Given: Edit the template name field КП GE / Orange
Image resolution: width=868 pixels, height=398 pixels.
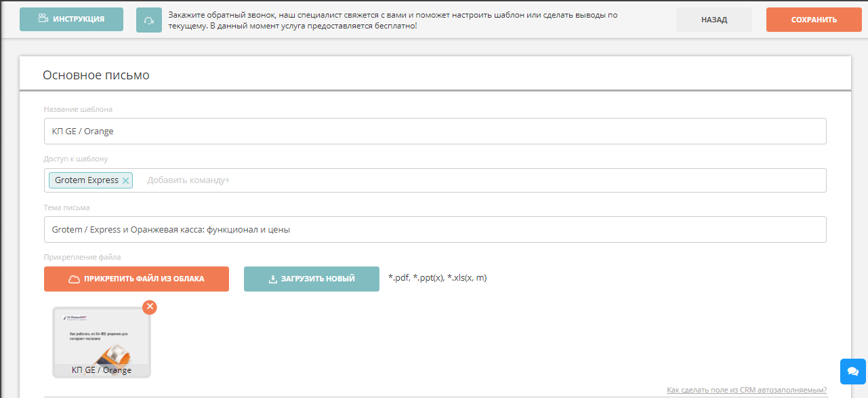Looking at the screenshot, I should coord(435,131).
